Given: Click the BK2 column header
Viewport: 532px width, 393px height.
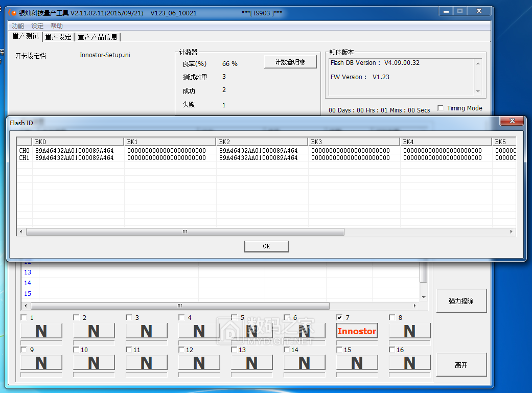Looking at the screenshot, I should point(262,142).
